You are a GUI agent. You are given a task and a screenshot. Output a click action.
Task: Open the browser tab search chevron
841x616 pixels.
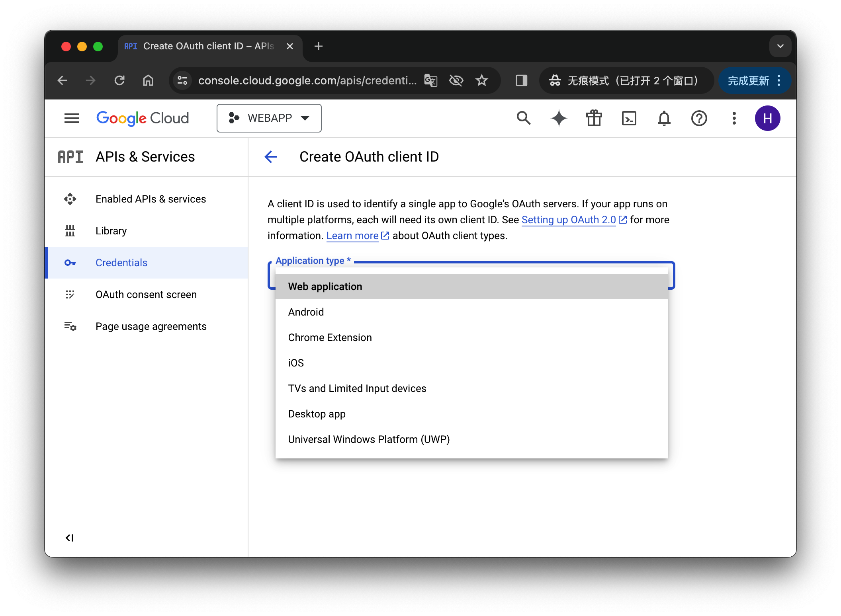[780, 46]
